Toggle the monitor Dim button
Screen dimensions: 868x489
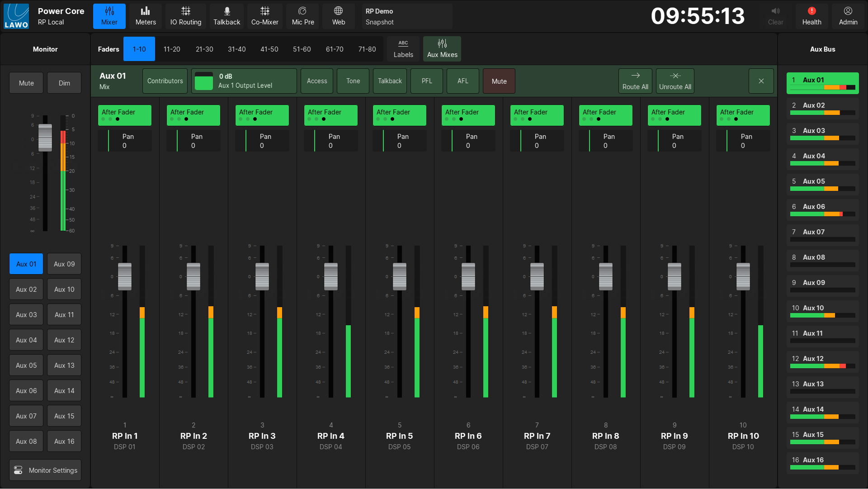64,83
